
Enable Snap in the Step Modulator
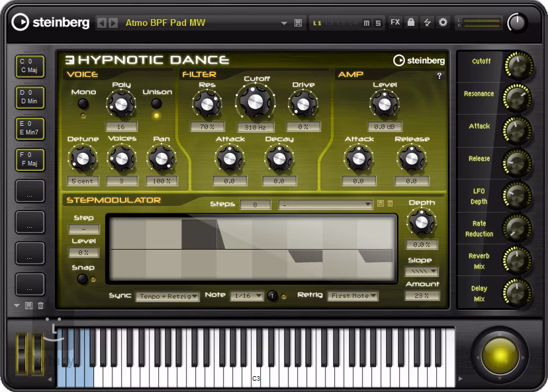coord(82,279)
